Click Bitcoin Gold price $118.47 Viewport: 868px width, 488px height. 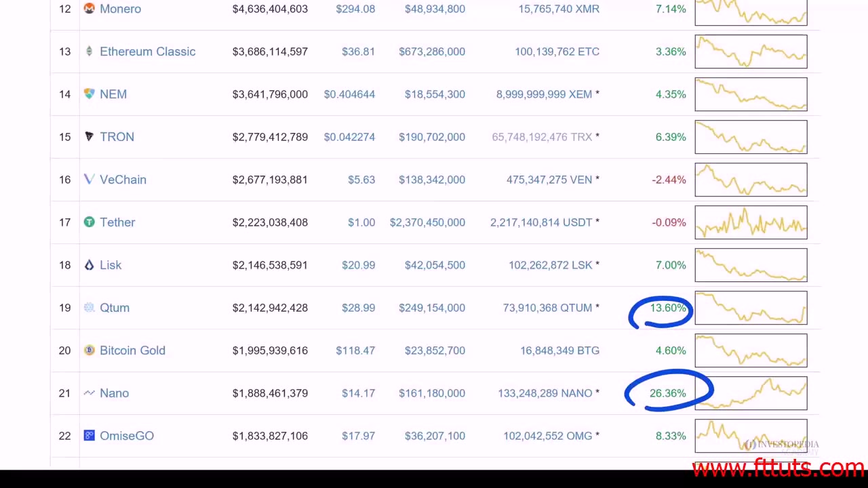[x=355, y=350]
